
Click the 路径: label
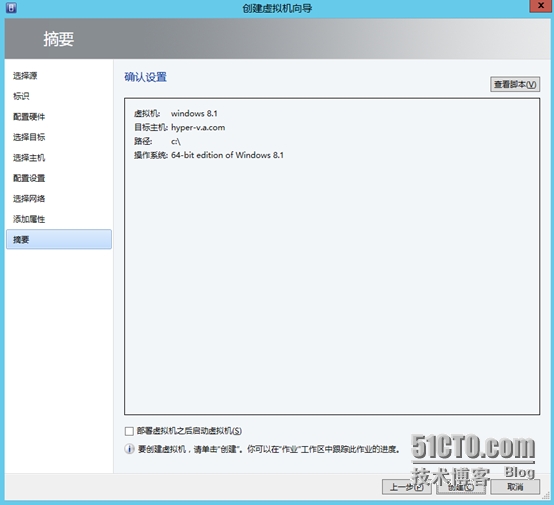click(143, 141)
